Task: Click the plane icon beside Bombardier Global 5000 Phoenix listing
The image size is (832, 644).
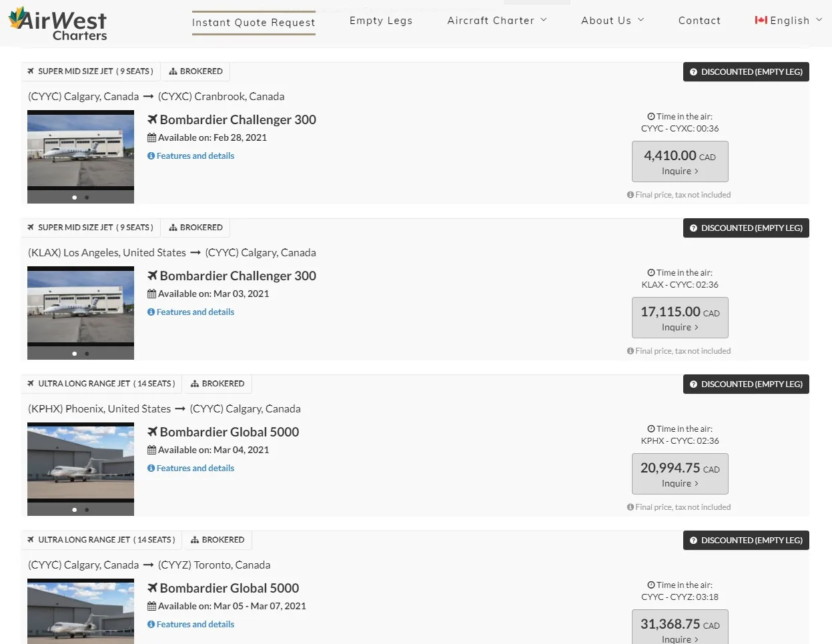Action: 152,432
